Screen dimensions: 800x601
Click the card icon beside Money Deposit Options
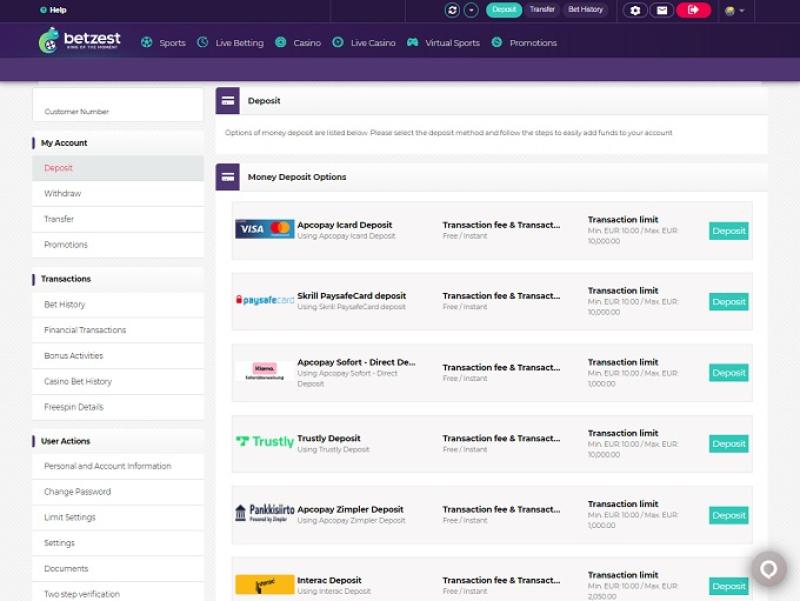pyautogui.click(x=228, y=177)
